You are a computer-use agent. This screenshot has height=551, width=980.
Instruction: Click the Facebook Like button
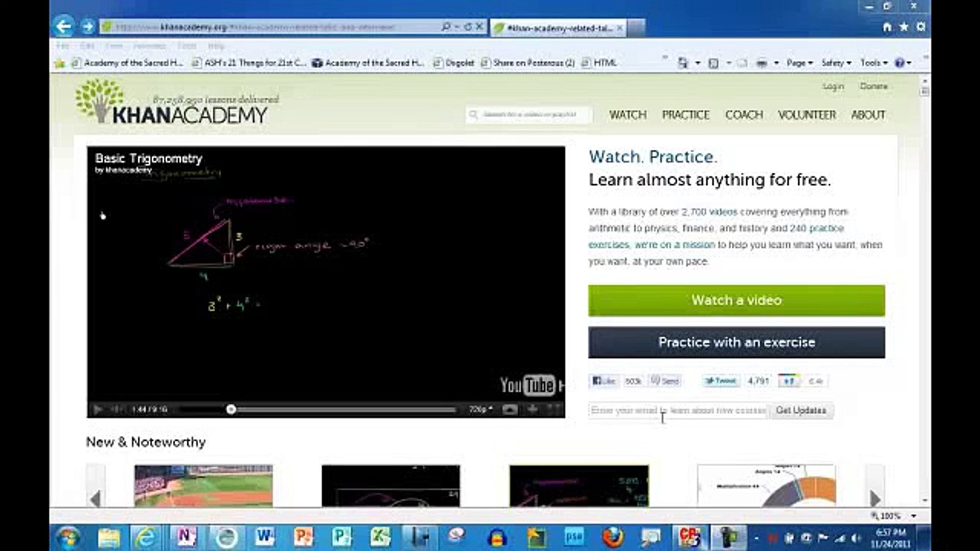coord(603,381)
